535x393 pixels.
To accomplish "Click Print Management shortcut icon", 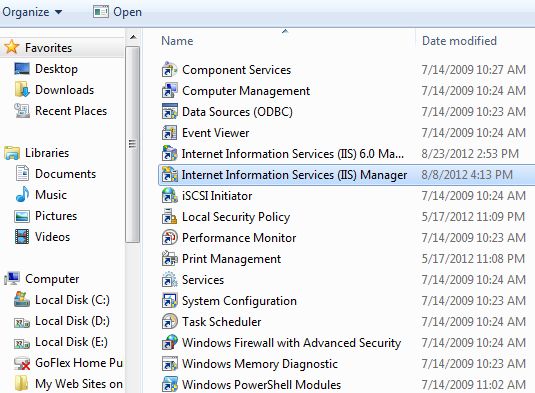I will coord(170,259).
